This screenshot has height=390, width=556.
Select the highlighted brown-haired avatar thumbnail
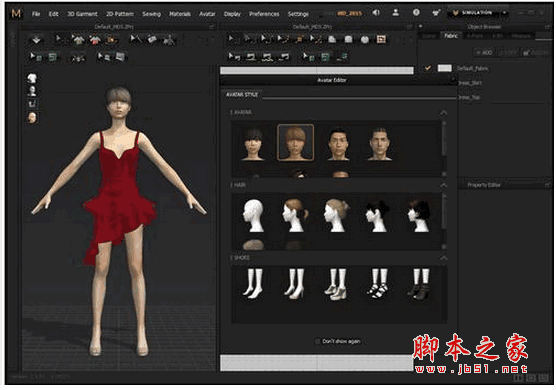pyautogui.click(x=295, y=143)
